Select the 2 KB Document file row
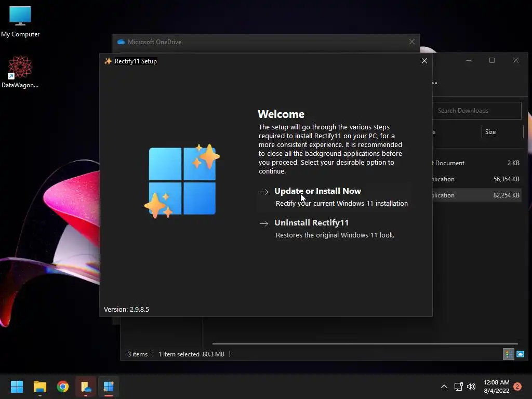The width and height of the screenshot is (532, 399). coord(477,163)
